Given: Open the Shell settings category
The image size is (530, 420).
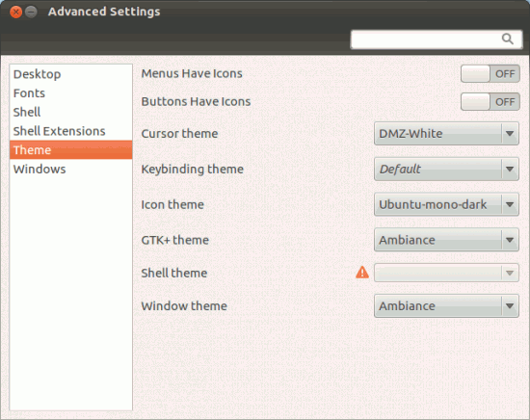Looking at the screenshot, I should click(71, 112).
